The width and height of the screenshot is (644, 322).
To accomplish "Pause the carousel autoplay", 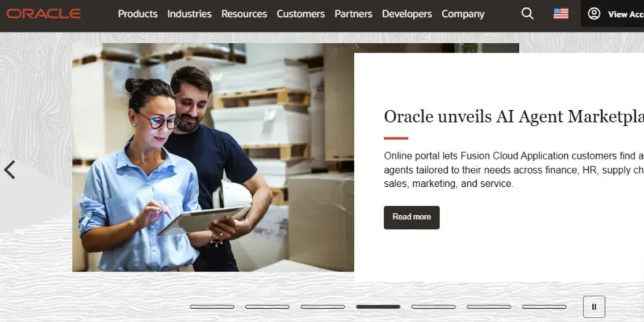I will pos(594,307).
